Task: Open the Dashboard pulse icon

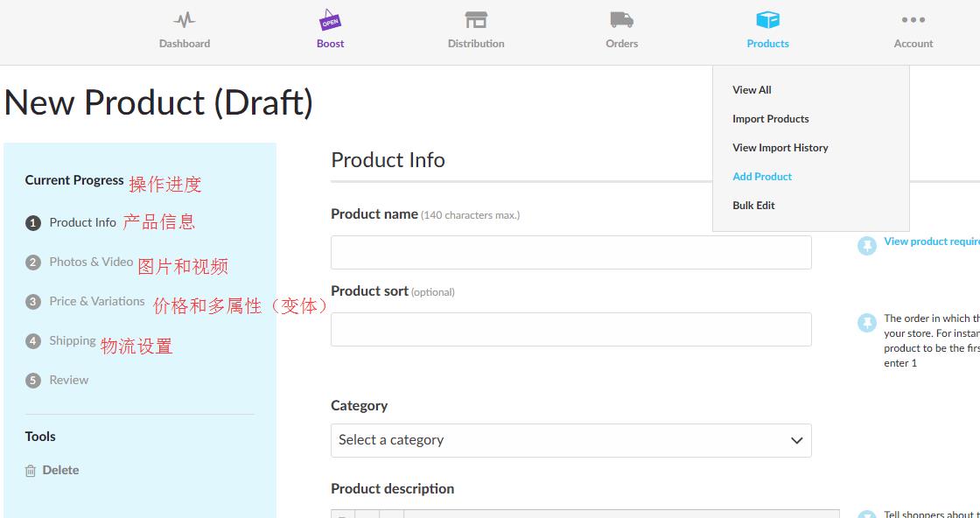Action: coord(184,19)
